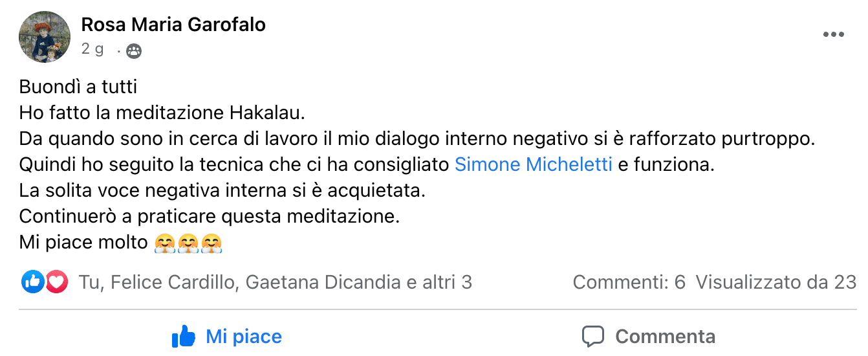Open the three-dot post options menu

[x=834, y=35]
